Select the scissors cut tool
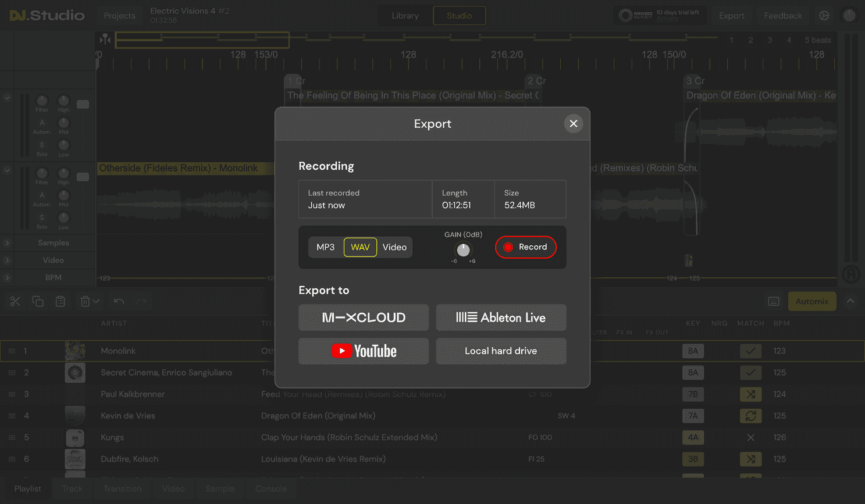 (15, 301)
